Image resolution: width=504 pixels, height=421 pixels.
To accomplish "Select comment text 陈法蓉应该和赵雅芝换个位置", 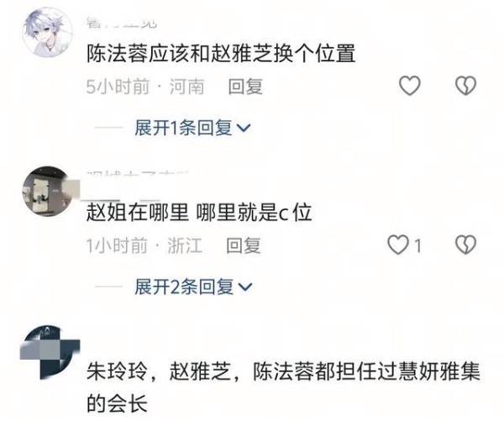I will [x=221, y=54].
